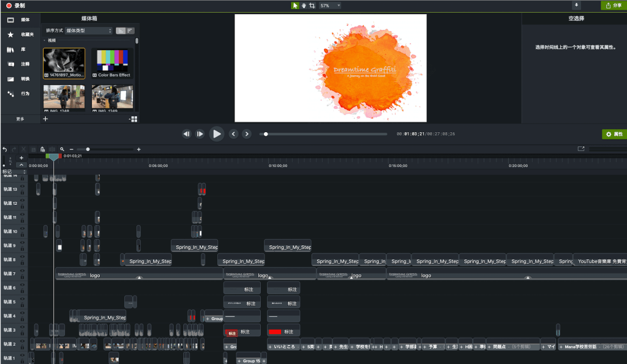Select the pan (hand) tool
The image size is (627, 364).
pyautogui.click(x=304, y=6)
